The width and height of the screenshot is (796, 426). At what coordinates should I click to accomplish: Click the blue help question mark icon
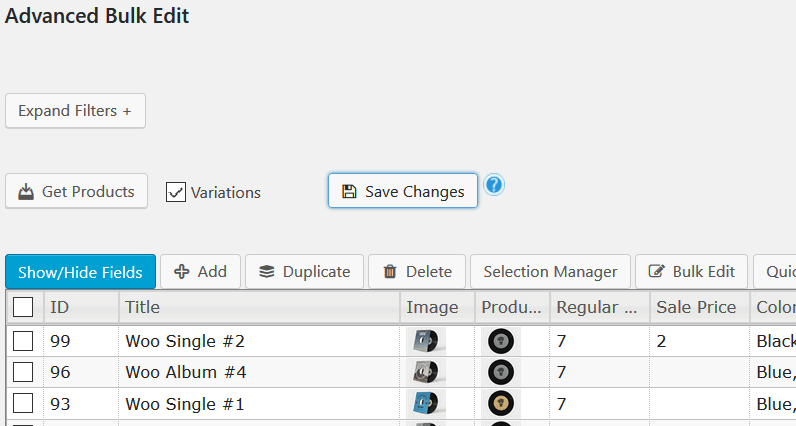493,185
